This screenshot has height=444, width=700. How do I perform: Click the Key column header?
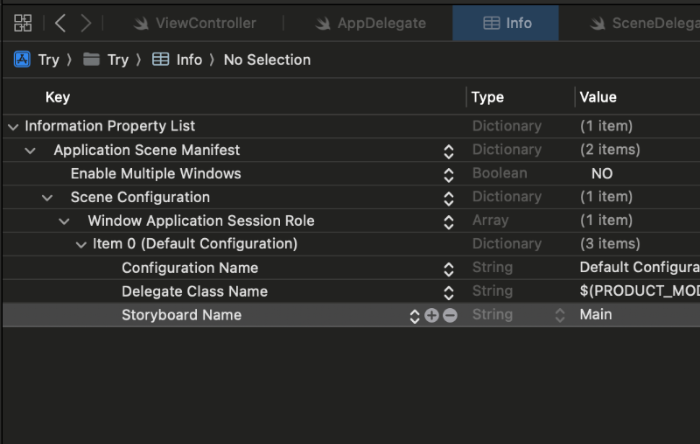click(58, 97)
